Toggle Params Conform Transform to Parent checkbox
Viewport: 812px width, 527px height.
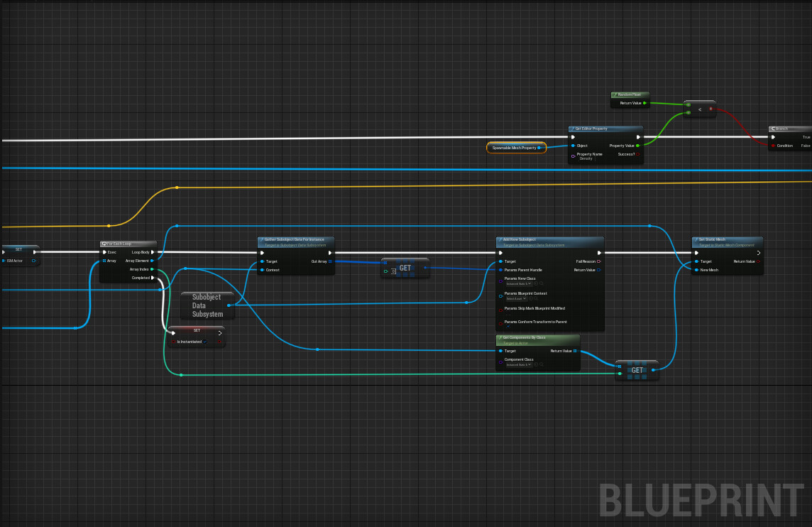tap(508, 326)
